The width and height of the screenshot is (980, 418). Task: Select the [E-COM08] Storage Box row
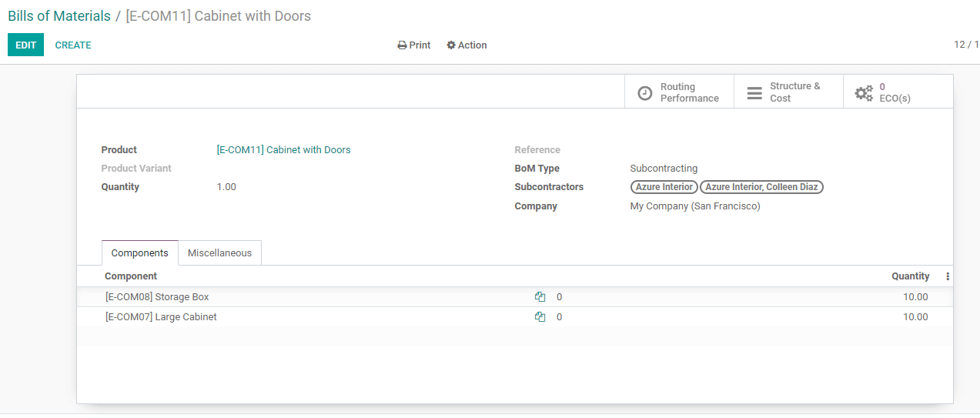[514, 297]
